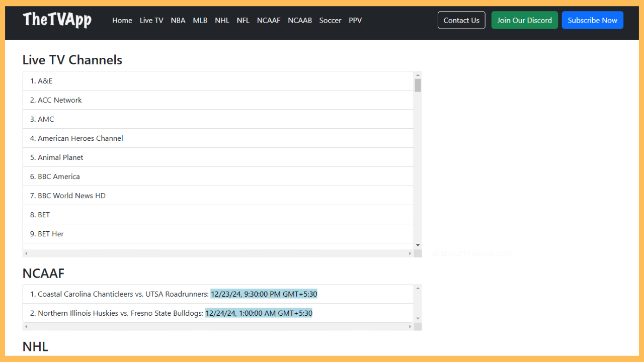This screenshot has height=362, width=644.
Task: Open the NBA section from navbar
Action: [x=178, y=21]
